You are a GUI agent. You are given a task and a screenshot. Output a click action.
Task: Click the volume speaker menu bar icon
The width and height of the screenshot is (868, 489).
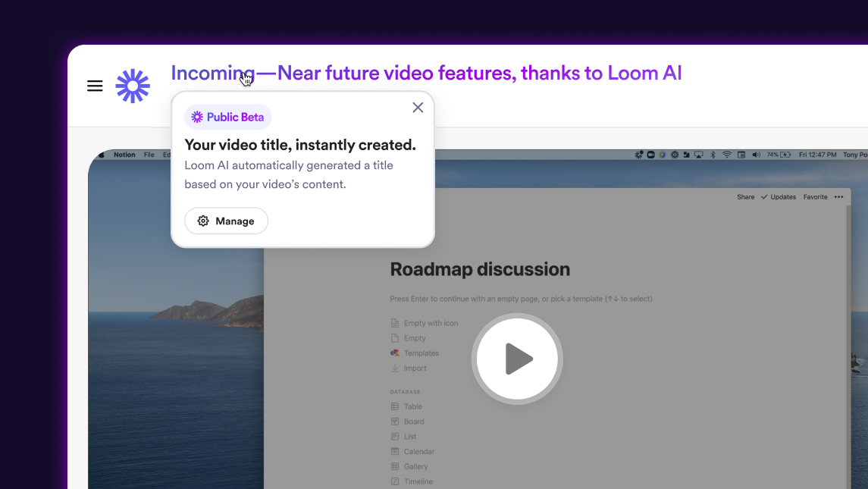[756, 155]
